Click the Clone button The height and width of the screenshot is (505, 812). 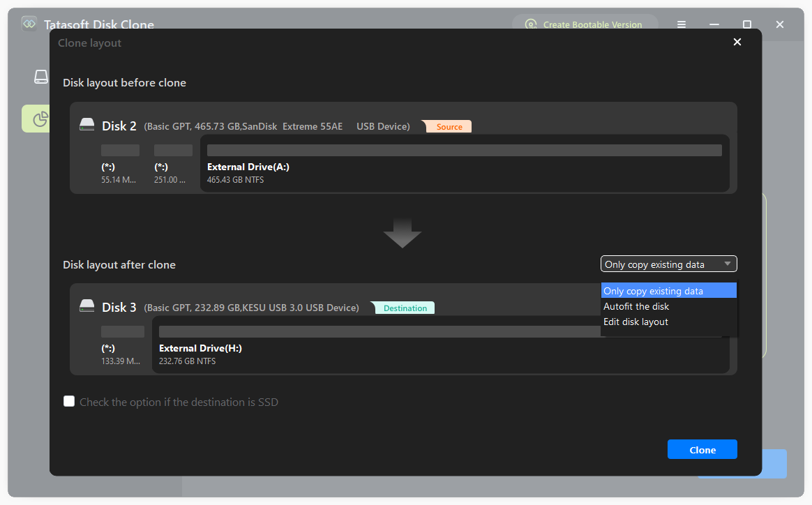click(702, 449)
